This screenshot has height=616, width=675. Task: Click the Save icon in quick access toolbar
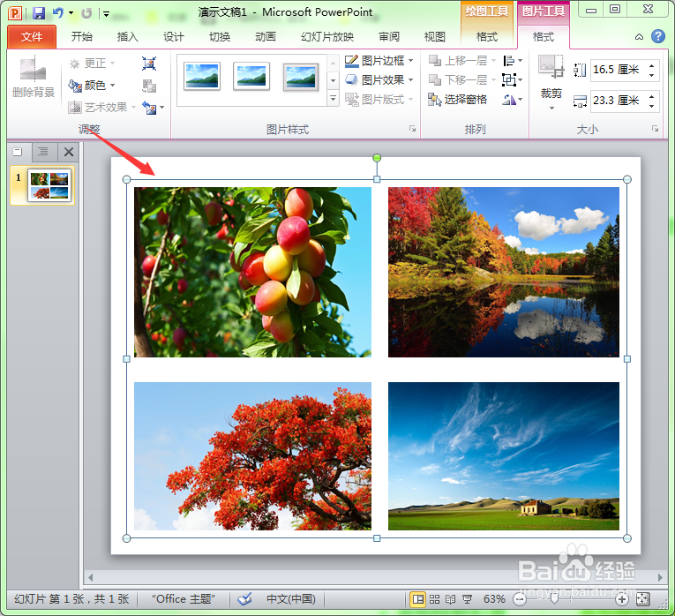[x=39, y=13]
